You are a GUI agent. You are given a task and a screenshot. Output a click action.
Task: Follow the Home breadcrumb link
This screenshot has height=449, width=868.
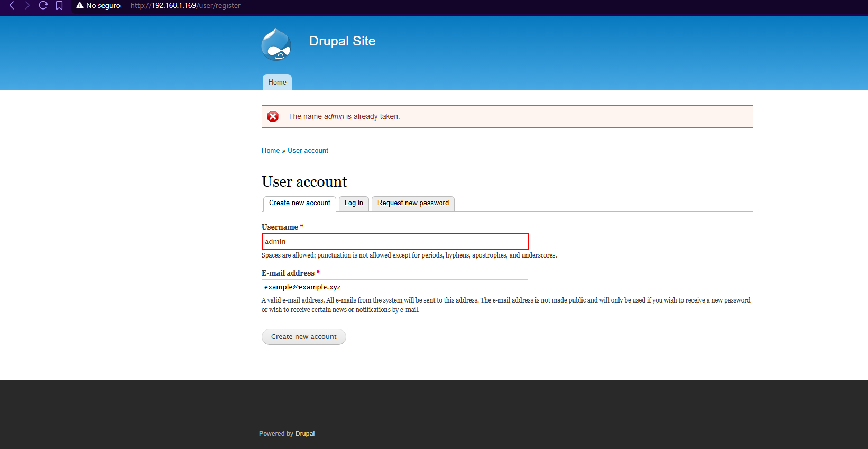click(x=271, y=151)
